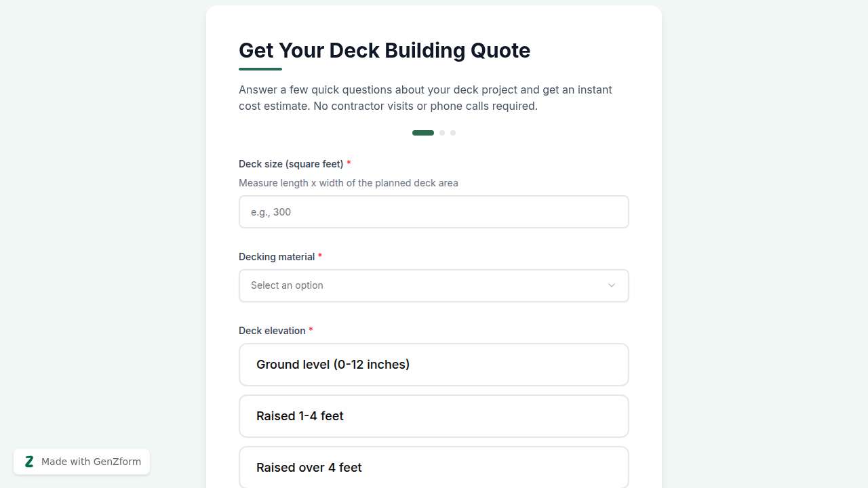Click the green GenZform "Z" logo icon
The height and width of the screenshot is (488, 868).
pyautogui.click(x=29, y=462)
